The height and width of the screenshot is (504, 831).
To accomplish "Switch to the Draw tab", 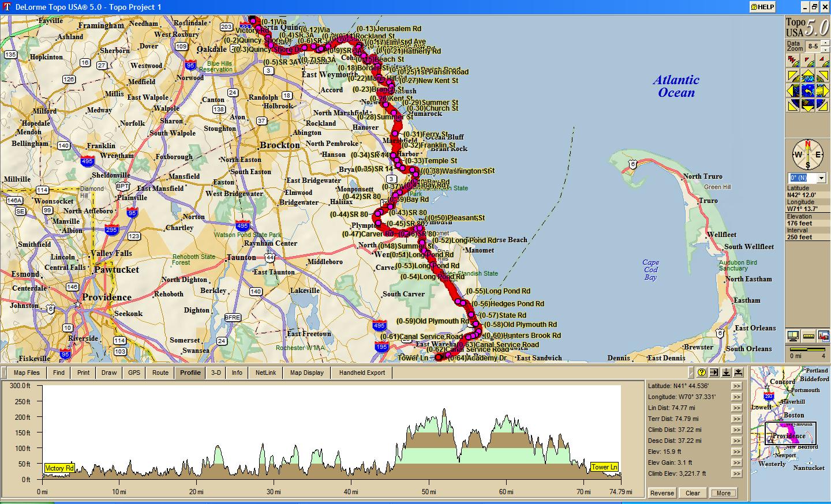I will [x=109, y=373].
